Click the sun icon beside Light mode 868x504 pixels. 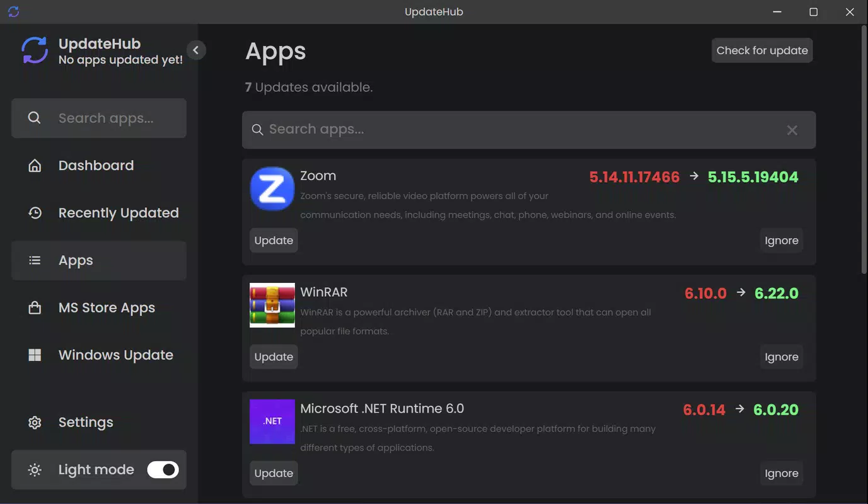[x=35, y=469]
